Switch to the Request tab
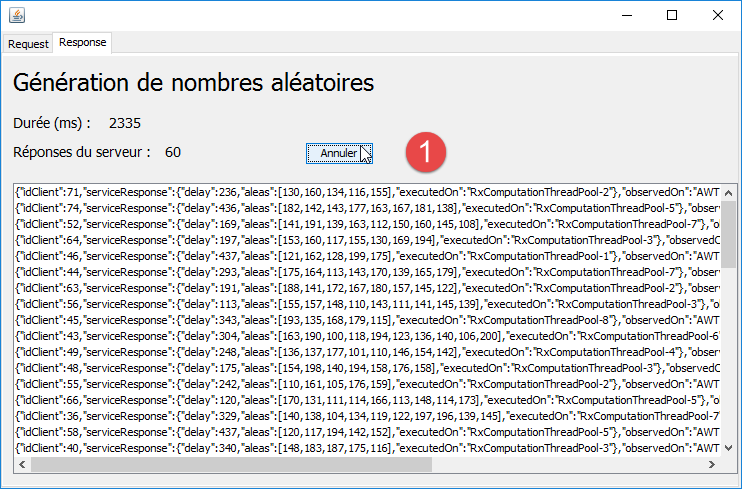The image size is (742, 489). pyautogui.click(x=28, y=43)
